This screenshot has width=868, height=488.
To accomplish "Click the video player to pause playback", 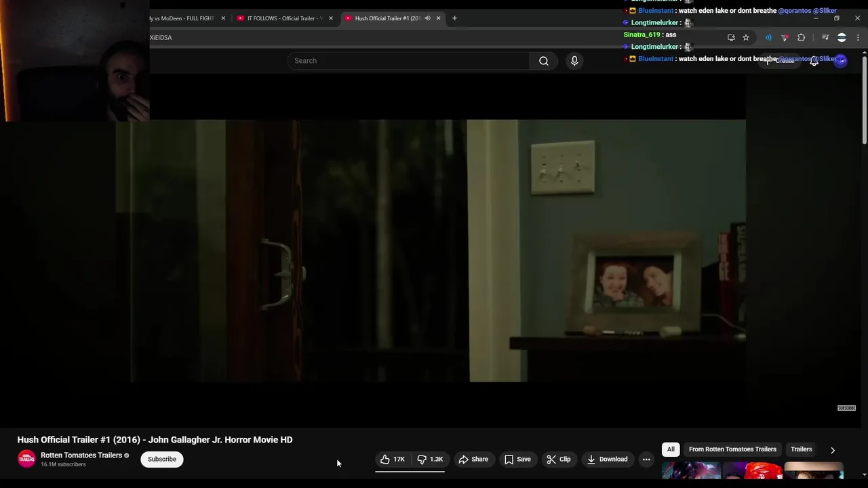I will click(x=431, y=251).
